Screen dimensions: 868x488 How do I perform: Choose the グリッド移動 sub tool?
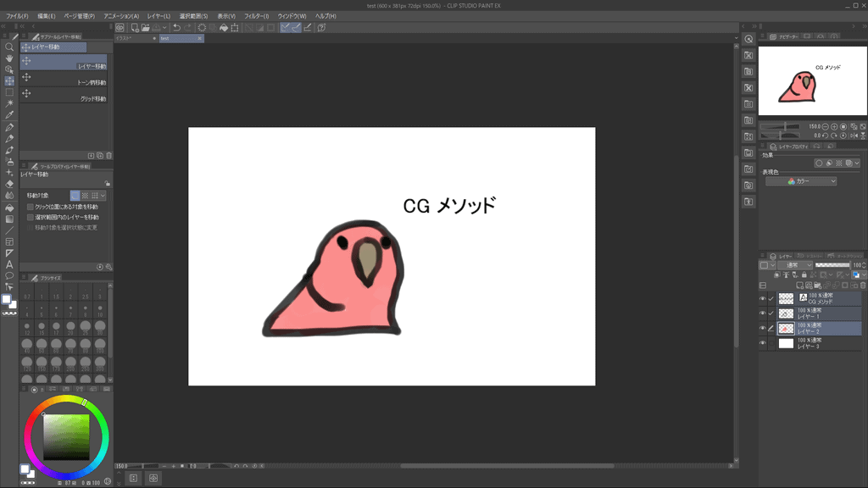coord(64,96)
